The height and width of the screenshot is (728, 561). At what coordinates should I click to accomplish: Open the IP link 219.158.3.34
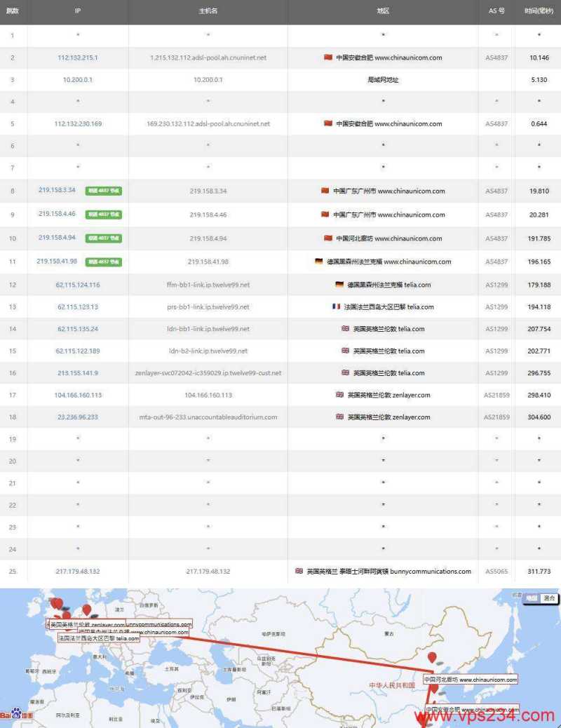pos(56,190)
